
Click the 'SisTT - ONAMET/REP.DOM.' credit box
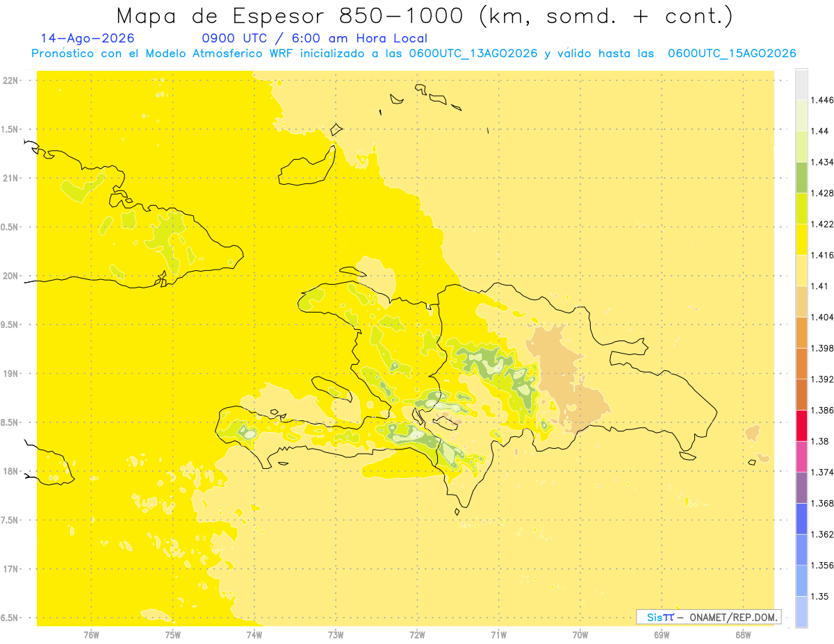click(x=709, y=617)
